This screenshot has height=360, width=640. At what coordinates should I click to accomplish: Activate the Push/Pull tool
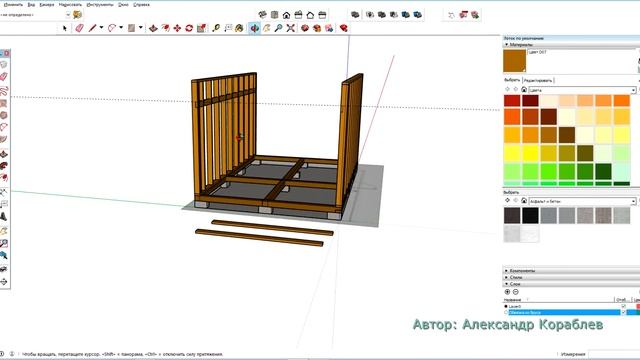pyautogui.click(x=153, y=28)
